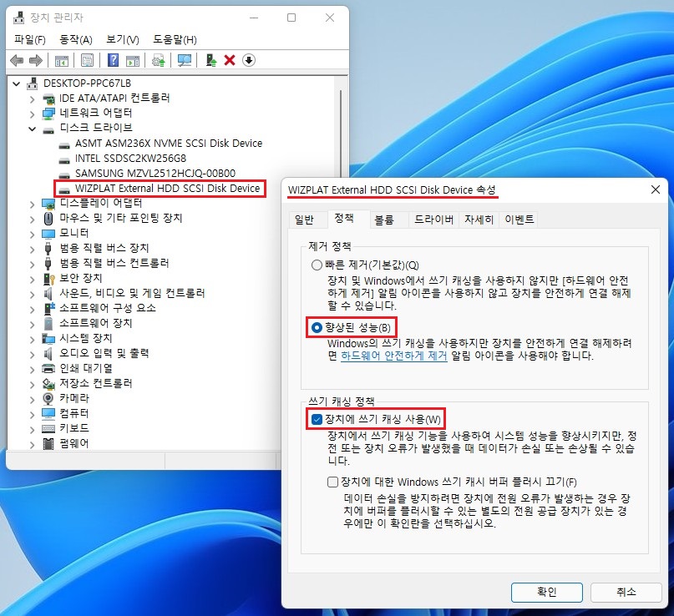Screen dimensions: 674x616
Task: Switch to the 자세히 tab
Action: click(x=479, y=220)
